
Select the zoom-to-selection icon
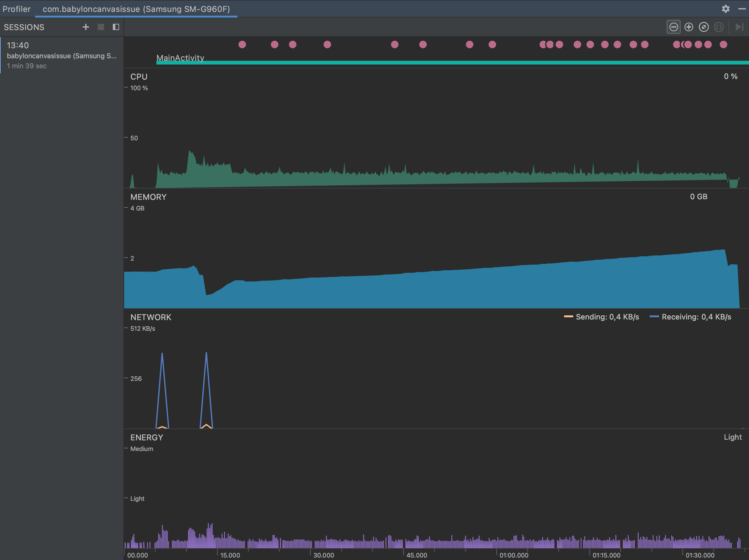click(x=719, y=27)
